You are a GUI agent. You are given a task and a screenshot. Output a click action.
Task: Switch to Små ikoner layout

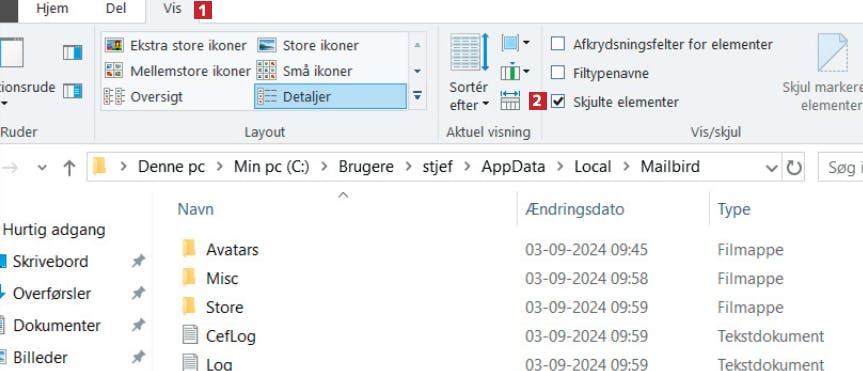[304, 71]
